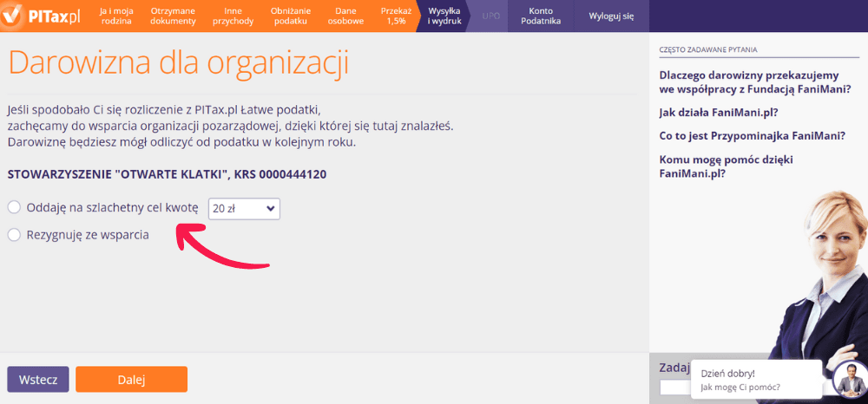Open 'Konto Podatnika' menu item
Screen dimensions: 868x404
(541, 16)
